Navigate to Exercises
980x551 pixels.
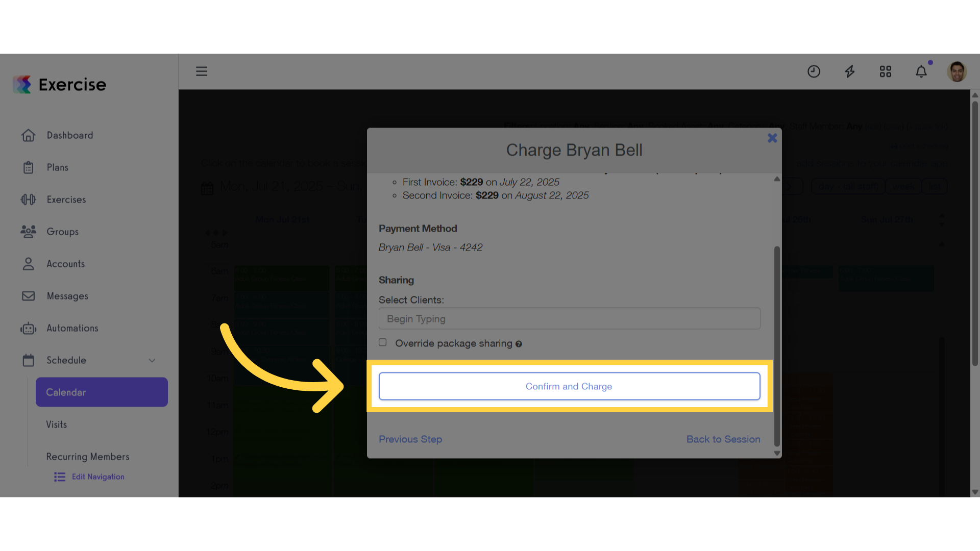tap(66, 199)
